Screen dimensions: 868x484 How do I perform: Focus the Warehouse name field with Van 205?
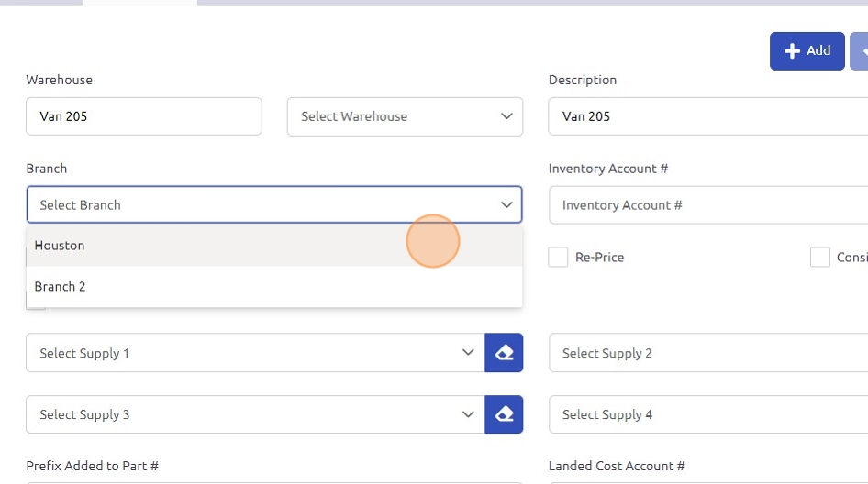tap(144, 116)
